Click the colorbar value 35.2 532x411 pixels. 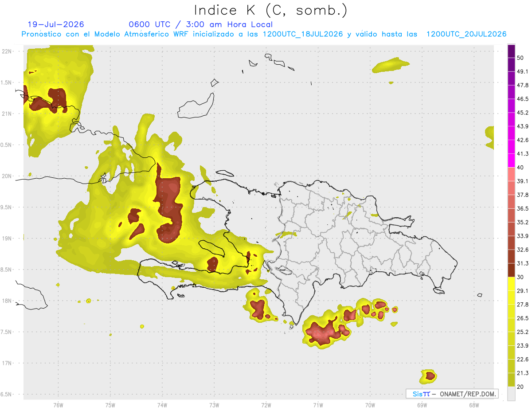[x=523, y=222]
